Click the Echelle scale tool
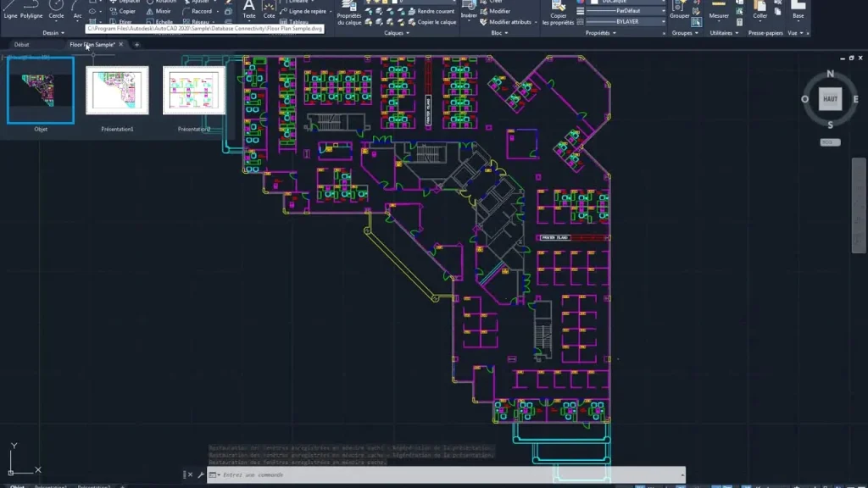Viewport: 868px width, 488px height. coord(160,22)
